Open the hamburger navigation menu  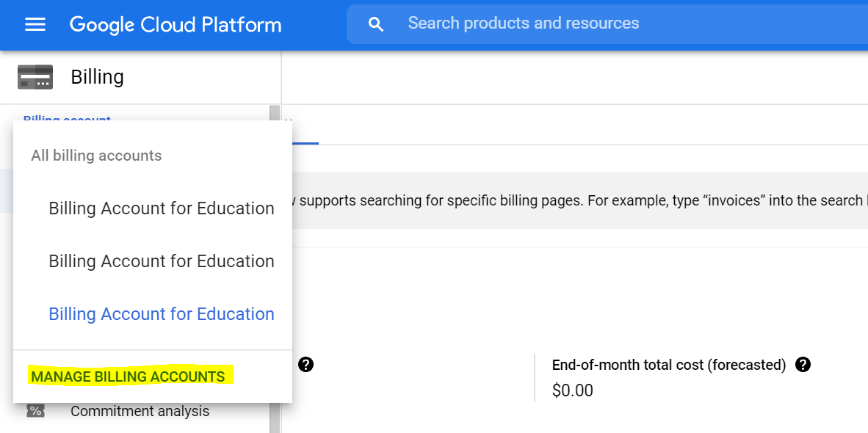[x=35, y=24]
